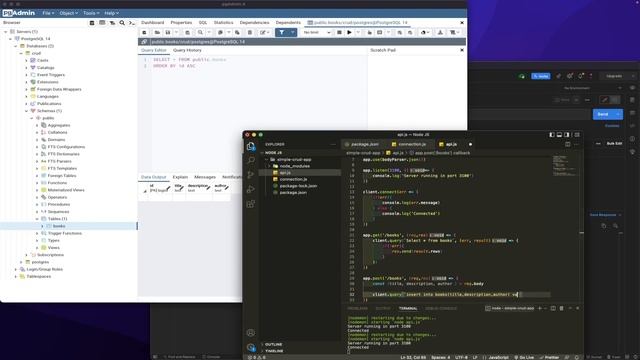Open package-lock.json in VS Code Explorer

tap(298, 186)
